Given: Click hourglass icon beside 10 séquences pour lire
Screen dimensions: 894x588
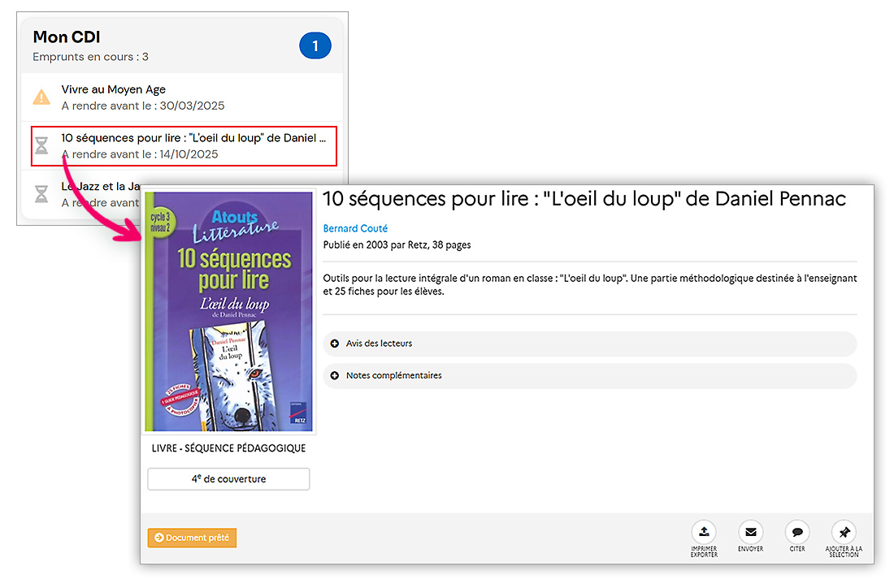Looking at the screenshot, I should pyautogui.click(x=41, y=146).
